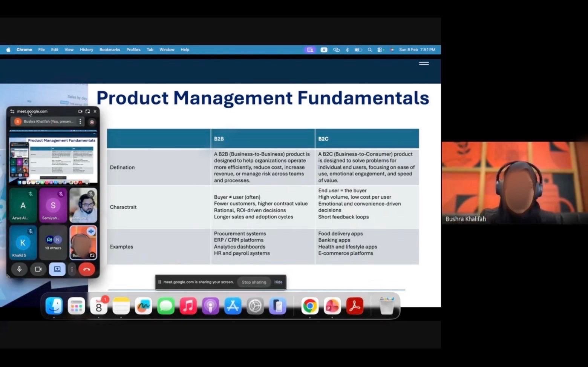588x367 pixels.
Task: Open the 10 others participants tile
Action: [x=53, y=243]
